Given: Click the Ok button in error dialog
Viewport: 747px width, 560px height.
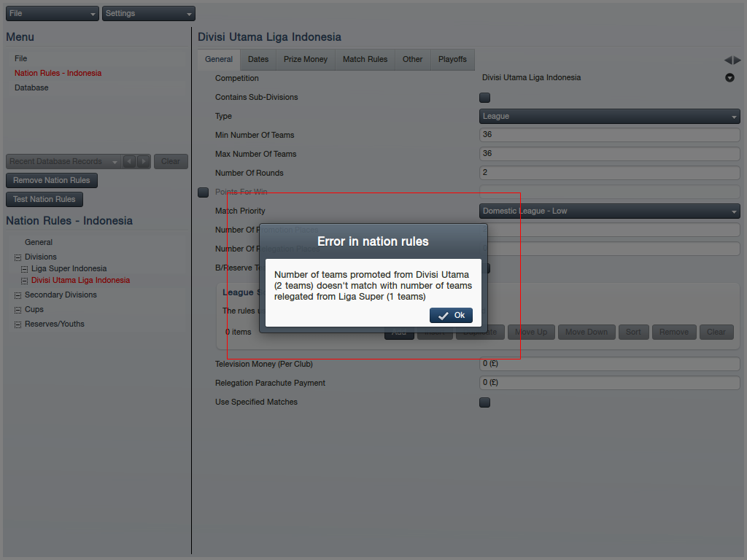Looking at the screenshot, I should point(451,315).
